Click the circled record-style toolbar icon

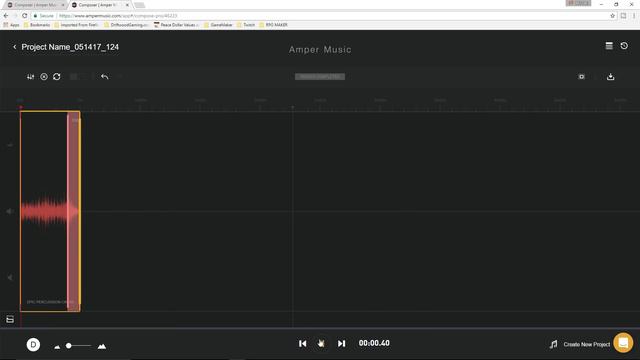click(44, 77)
